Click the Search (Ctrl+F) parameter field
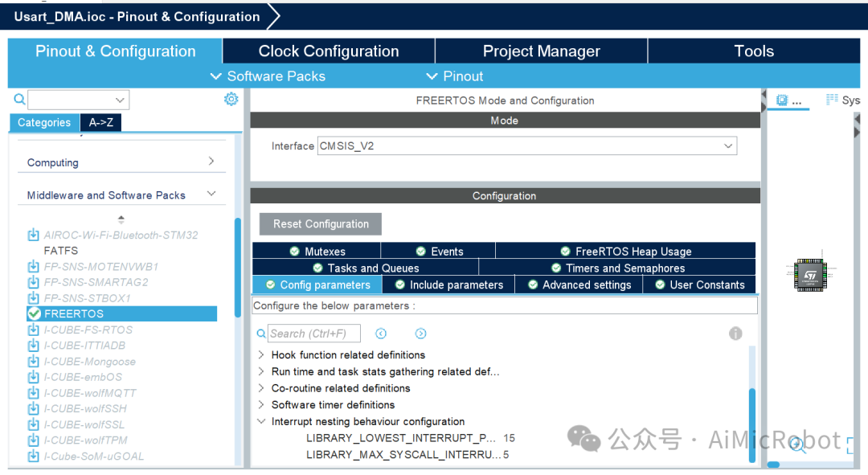868x475 pixels. click(314, 334)
